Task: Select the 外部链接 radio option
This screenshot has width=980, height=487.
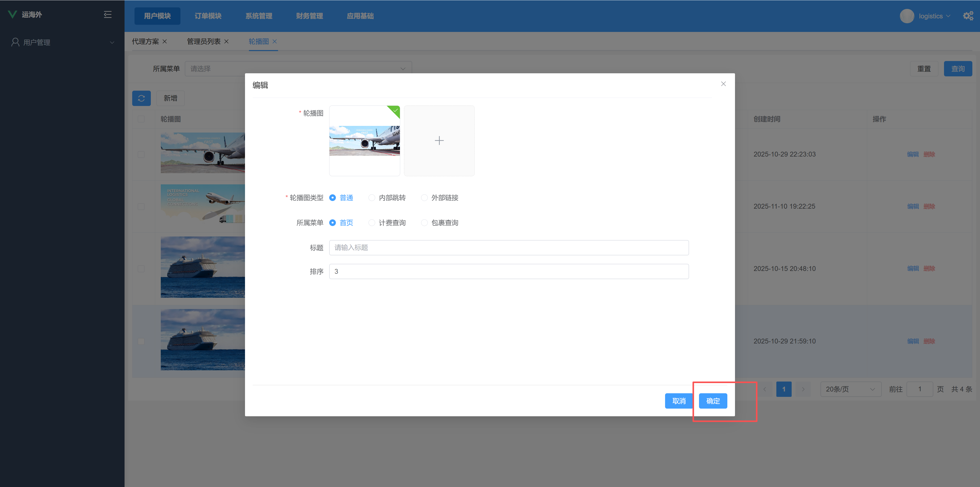Action: [x=424, y=198]
